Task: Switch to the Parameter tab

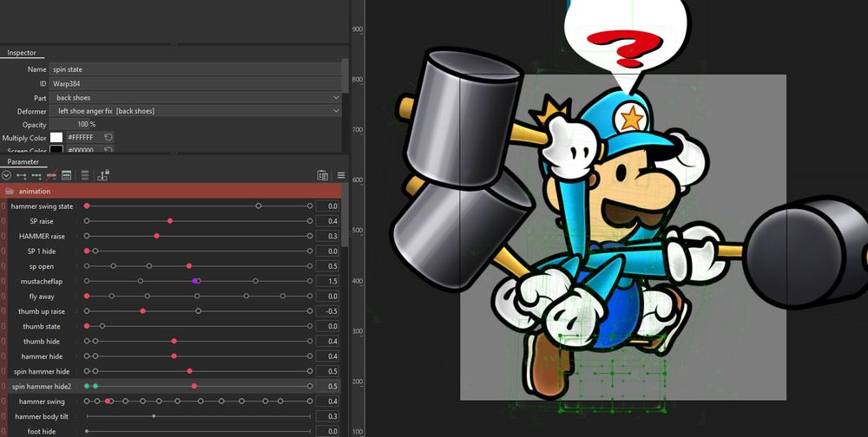Action: pos(23,162)
